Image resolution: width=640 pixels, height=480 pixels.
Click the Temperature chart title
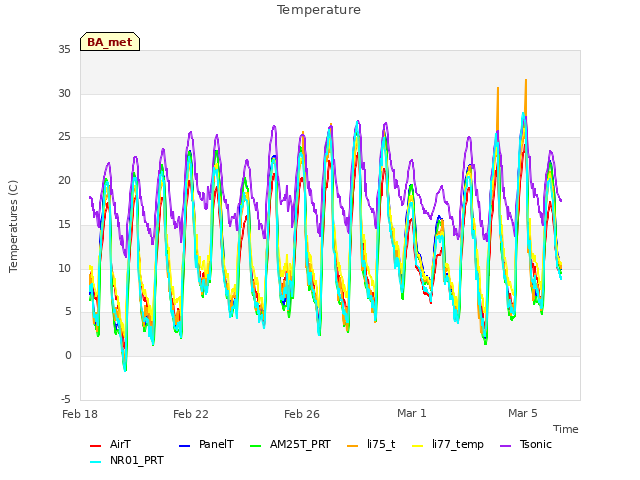point(319,10)
